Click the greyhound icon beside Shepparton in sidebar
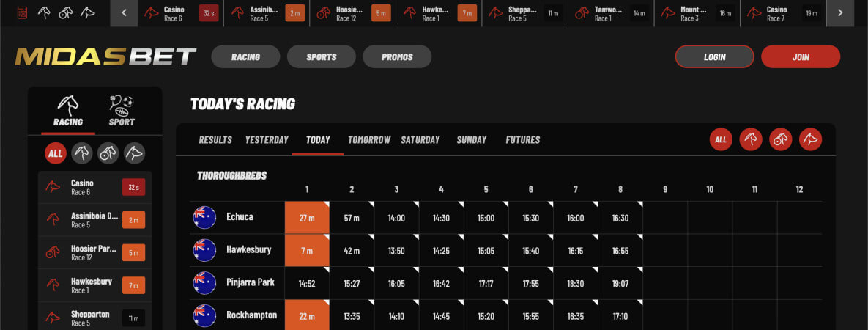The image size is (868, 330). tap(53, 318)
